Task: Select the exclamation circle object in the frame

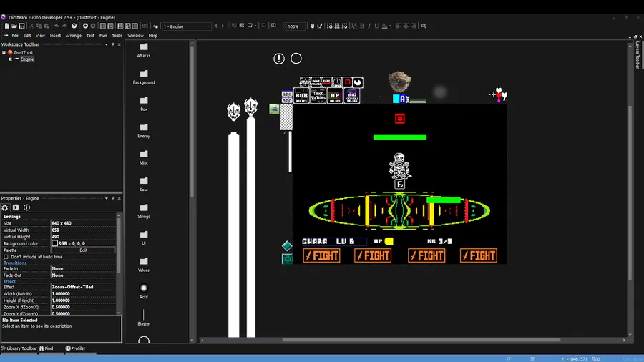Action: tap(279, 59)
